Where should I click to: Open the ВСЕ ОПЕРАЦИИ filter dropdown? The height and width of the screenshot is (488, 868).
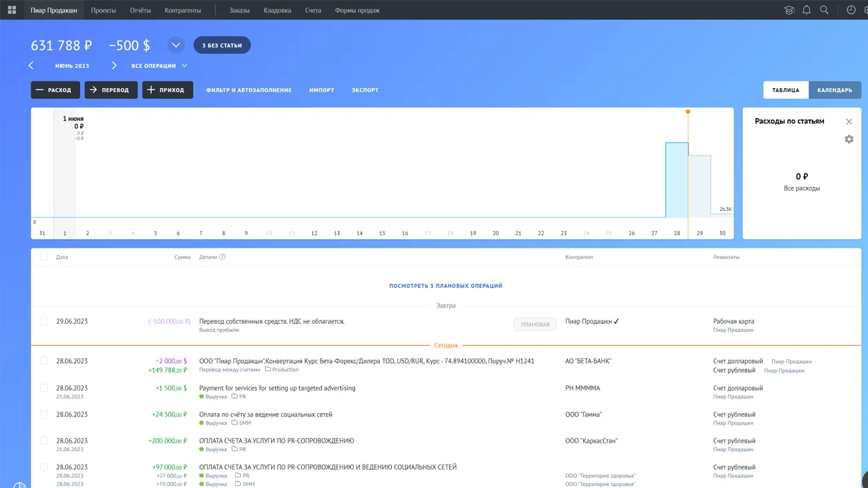click(x=159, y=66)
